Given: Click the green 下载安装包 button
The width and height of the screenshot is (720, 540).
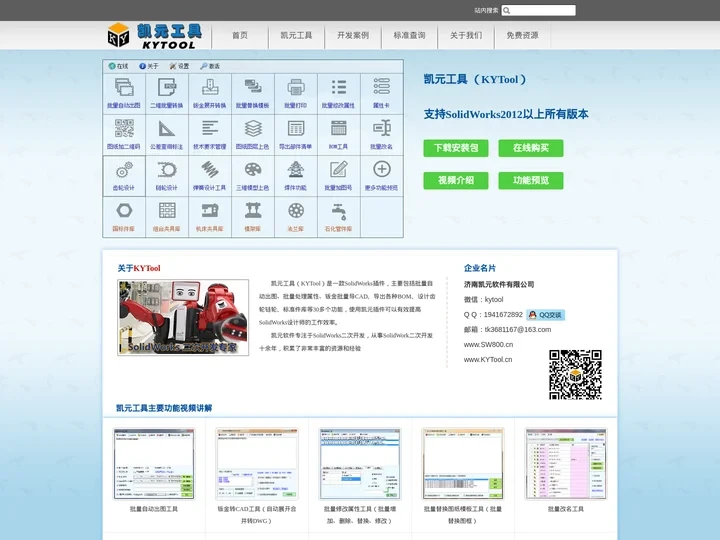Looking at the screenshot, I should coord(456,148).
